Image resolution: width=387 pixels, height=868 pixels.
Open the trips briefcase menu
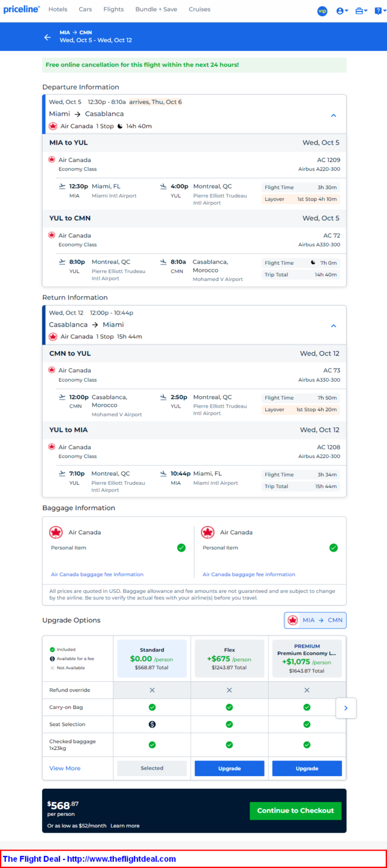pos(361,11)
